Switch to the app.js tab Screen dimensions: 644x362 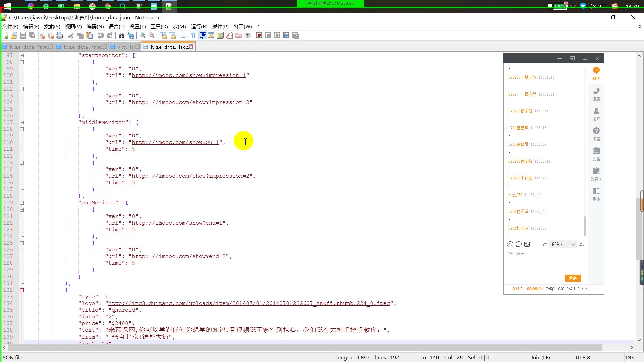coord(125,47)
